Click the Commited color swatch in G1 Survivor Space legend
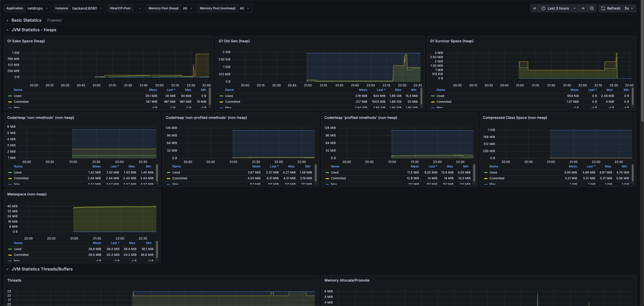 pos(433,102)
